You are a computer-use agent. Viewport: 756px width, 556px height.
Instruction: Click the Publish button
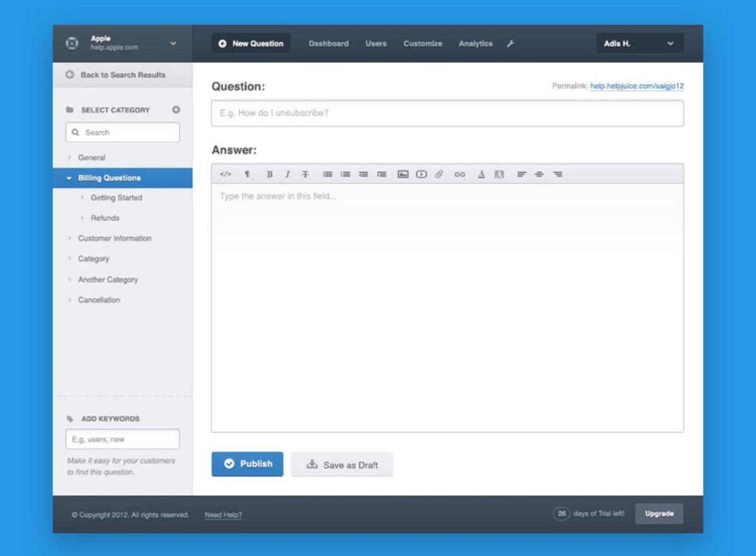pos(247,464)
